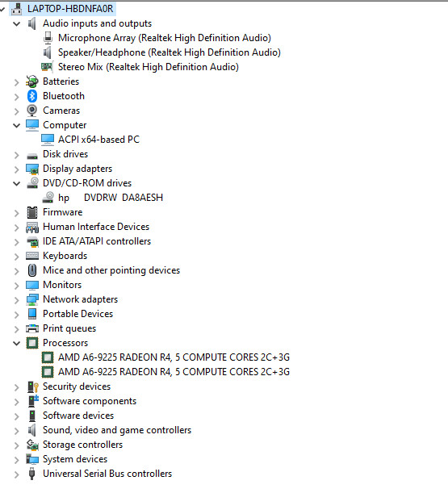Viewport: 448px width, 493px height.
Task: Collapse the Processors node arrow
Action: point(17,344)
